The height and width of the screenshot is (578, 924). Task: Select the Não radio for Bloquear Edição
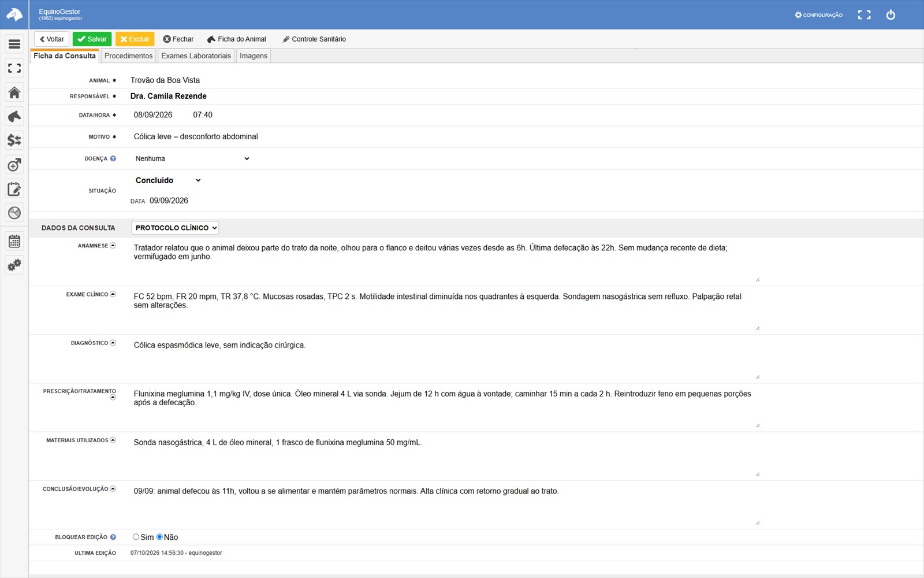pyautogui.click(x=159, y=537)
